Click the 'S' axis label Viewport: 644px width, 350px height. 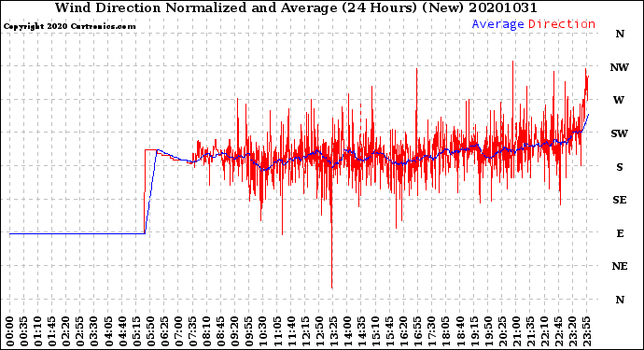tap(620, 167)
